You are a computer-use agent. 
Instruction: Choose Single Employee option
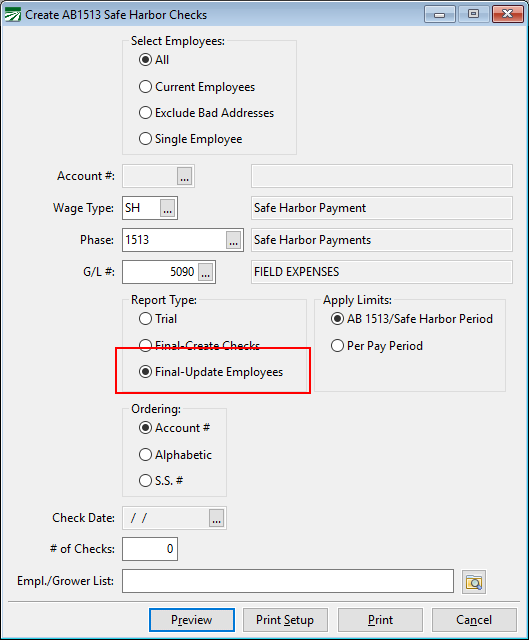tap(190, 139)
